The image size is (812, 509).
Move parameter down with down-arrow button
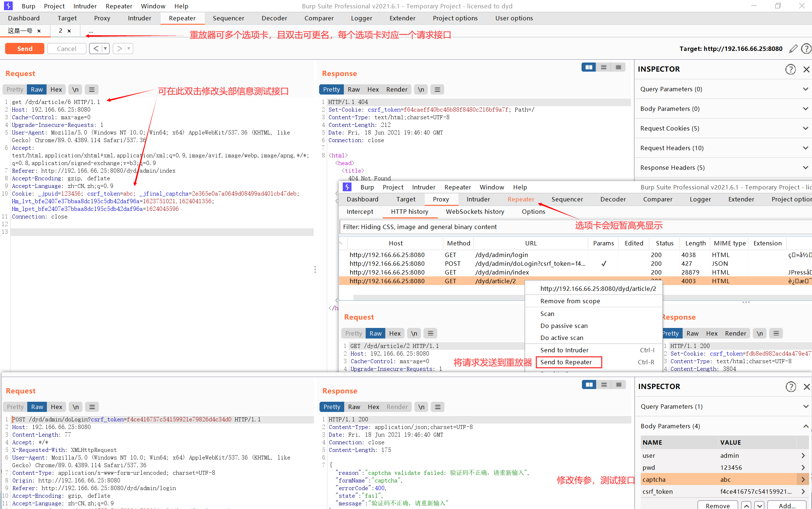click(x=759, y=505)
